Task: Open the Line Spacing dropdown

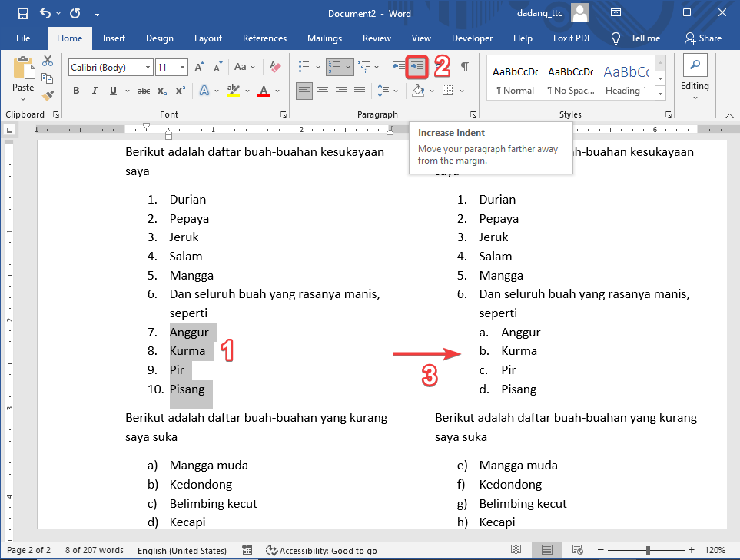Action: pos(386,91)
